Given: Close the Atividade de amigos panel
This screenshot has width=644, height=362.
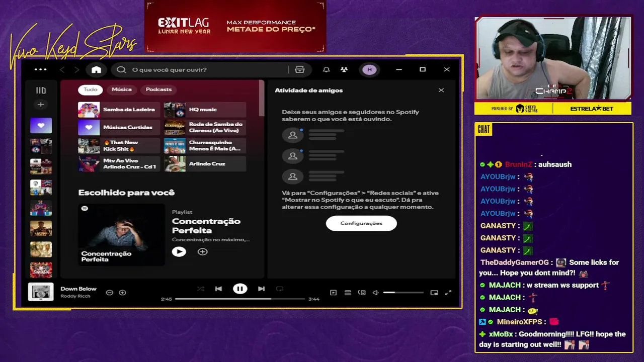Looking at the screenshot, I should point(441,90).
